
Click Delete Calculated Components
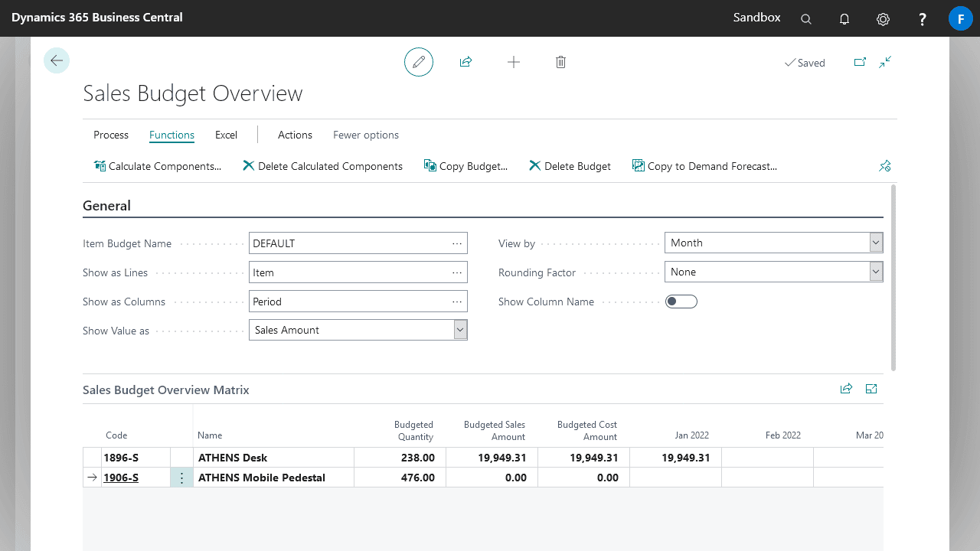322,166
